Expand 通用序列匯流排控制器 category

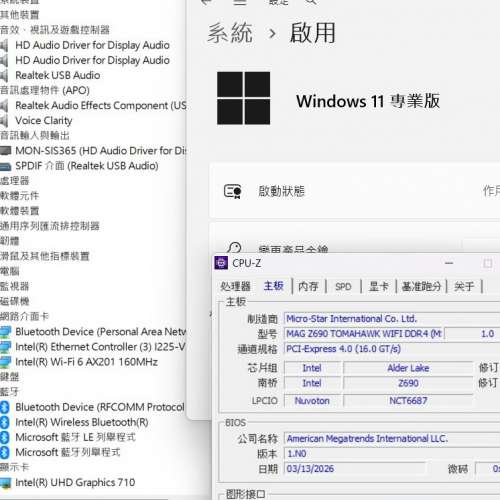50,226
